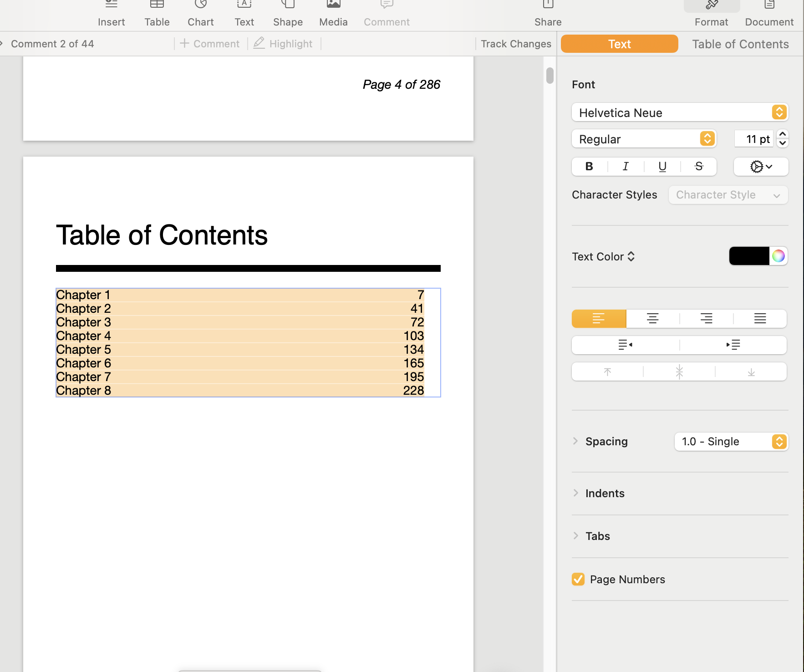Uncheck the Page Numbers checkbox
The height and width of the screenshot is (672, 804).
(x=578, y=579)
